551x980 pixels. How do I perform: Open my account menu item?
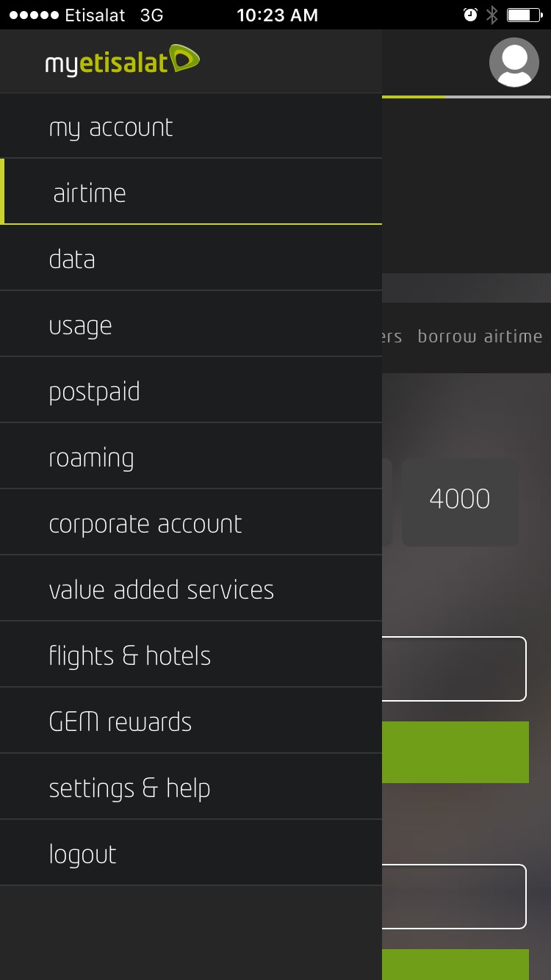(x=191, y=126)
